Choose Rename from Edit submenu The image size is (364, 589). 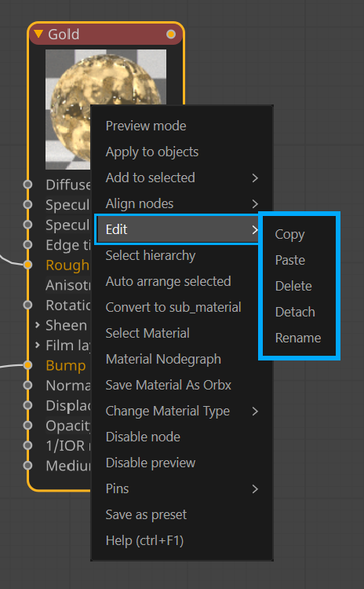pyautogui.click(x=299, y=338)
